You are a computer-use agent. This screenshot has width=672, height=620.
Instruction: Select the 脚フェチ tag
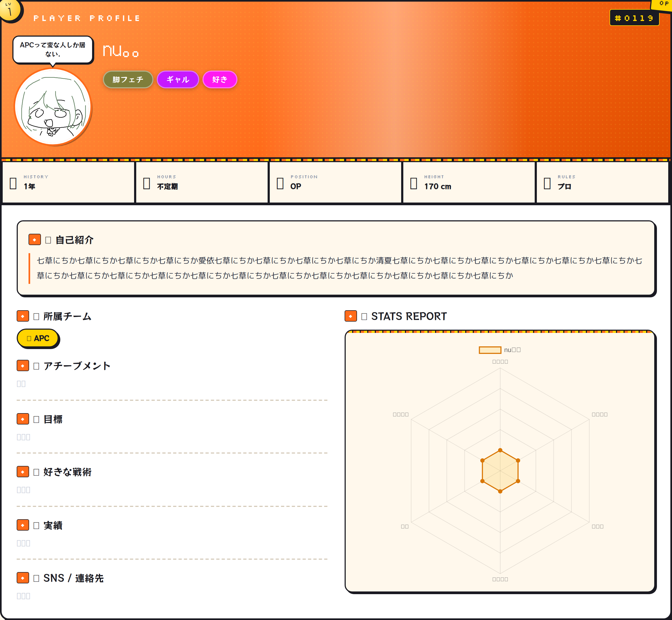pos(128,79)
